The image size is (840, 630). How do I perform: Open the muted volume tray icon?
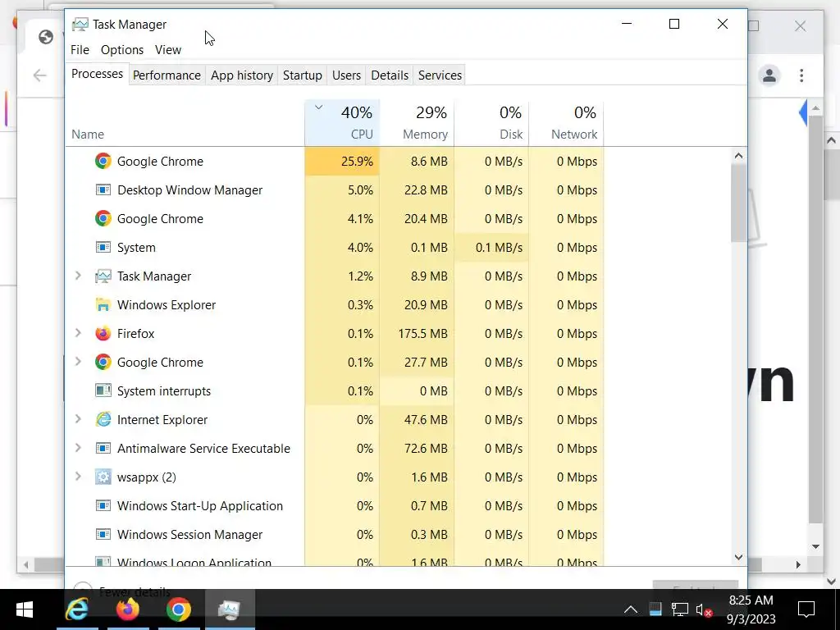click(703, 609)
